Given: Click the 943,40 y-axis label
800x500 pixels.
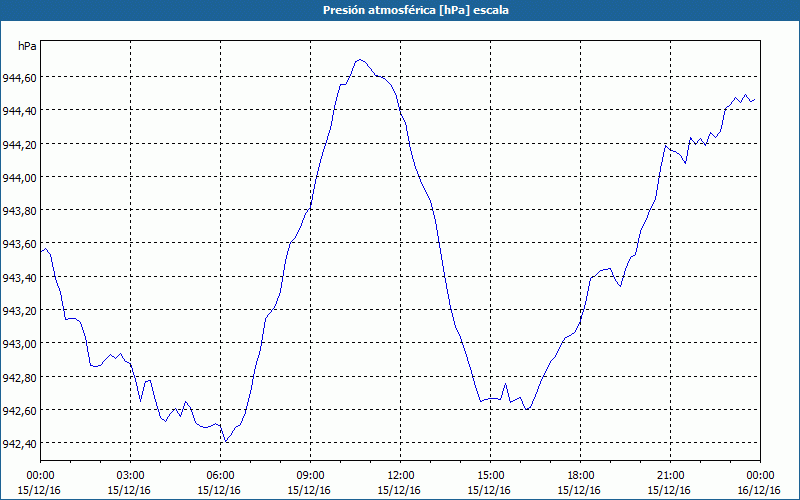Looking at the screenshot, I should point(20,278).
